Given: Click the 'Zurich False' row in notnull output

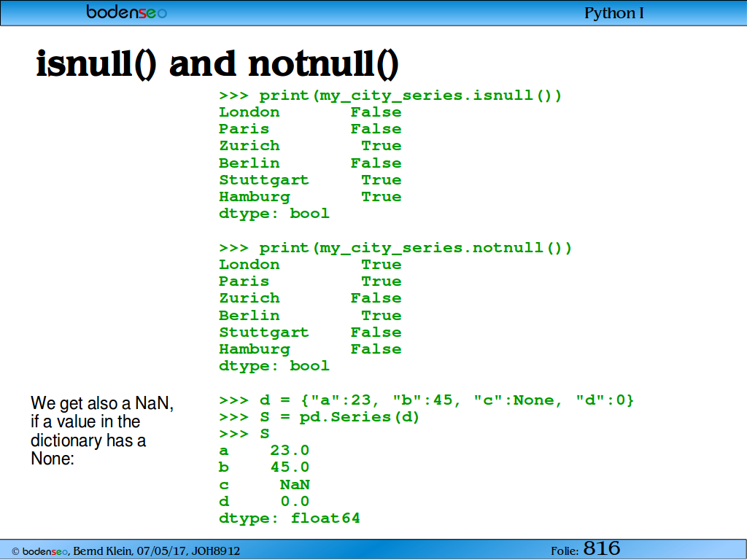Looking at the screenshot, I should tap(310, 298).
